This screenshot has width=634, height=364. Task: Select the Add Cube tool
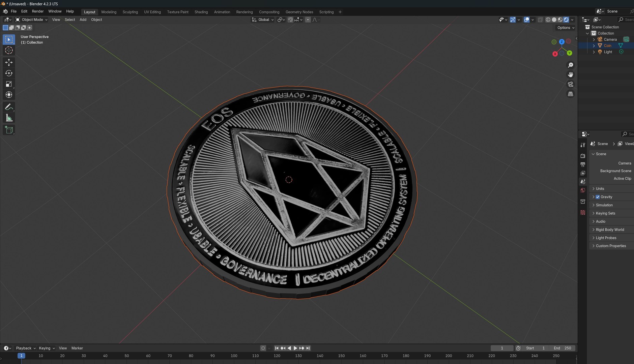[x=9, y=130]
